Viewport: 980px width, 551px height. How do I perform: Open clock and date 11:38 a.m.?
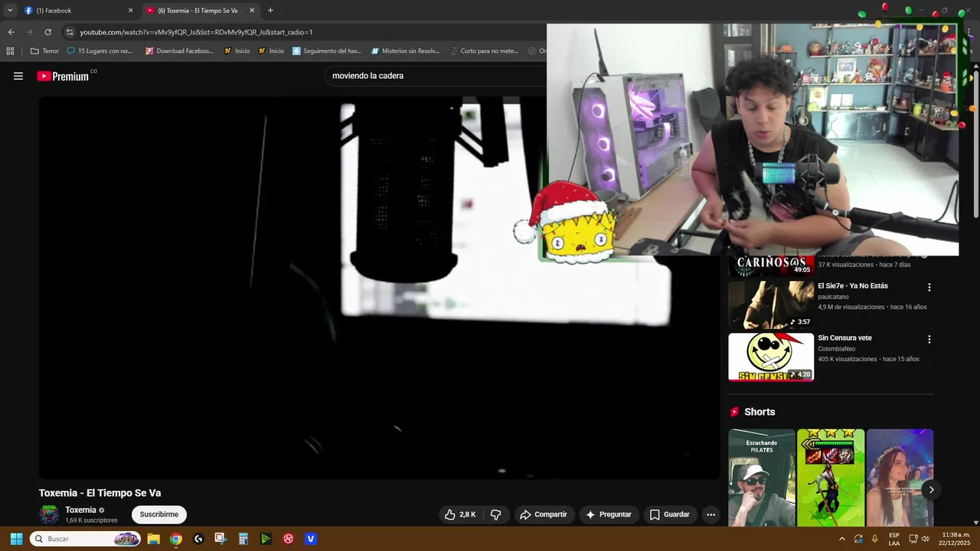955,539
